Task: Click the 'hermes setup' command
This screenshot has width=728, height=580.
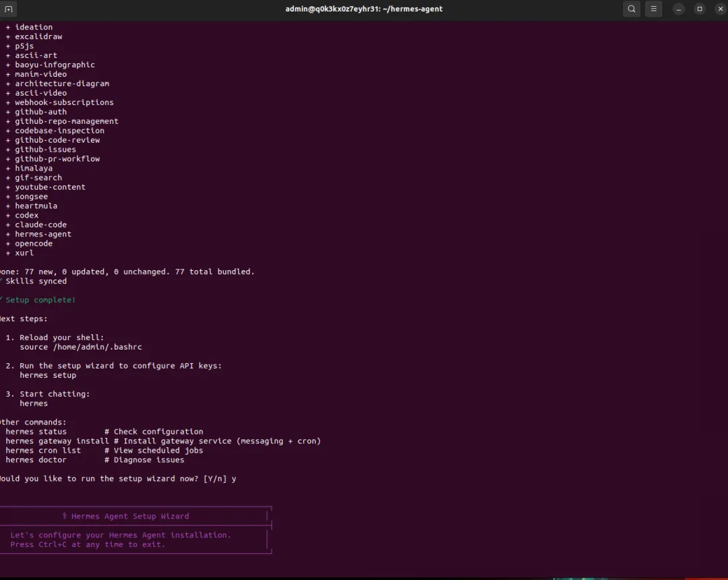Action: tap(48, 375)
